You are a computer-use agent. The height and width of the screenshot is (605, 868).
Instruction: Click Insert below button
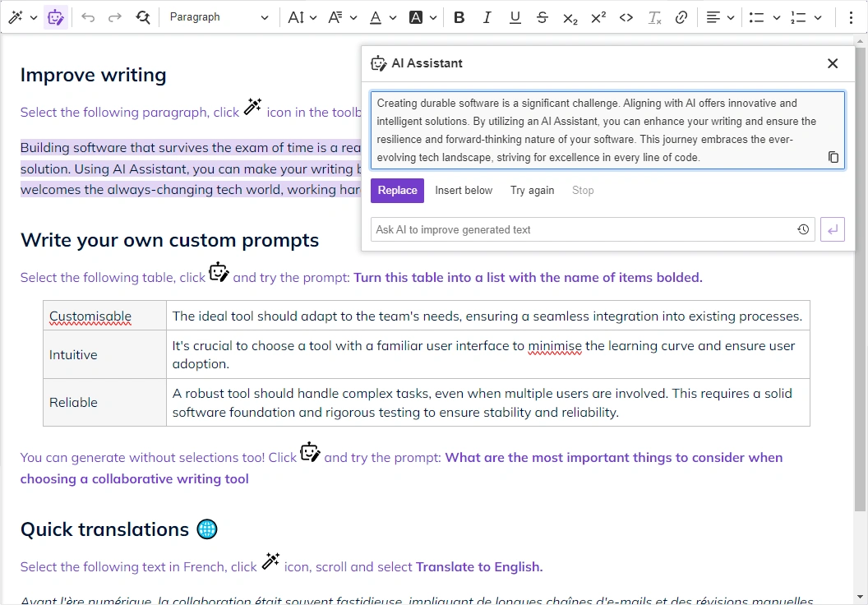click(464, 191)
